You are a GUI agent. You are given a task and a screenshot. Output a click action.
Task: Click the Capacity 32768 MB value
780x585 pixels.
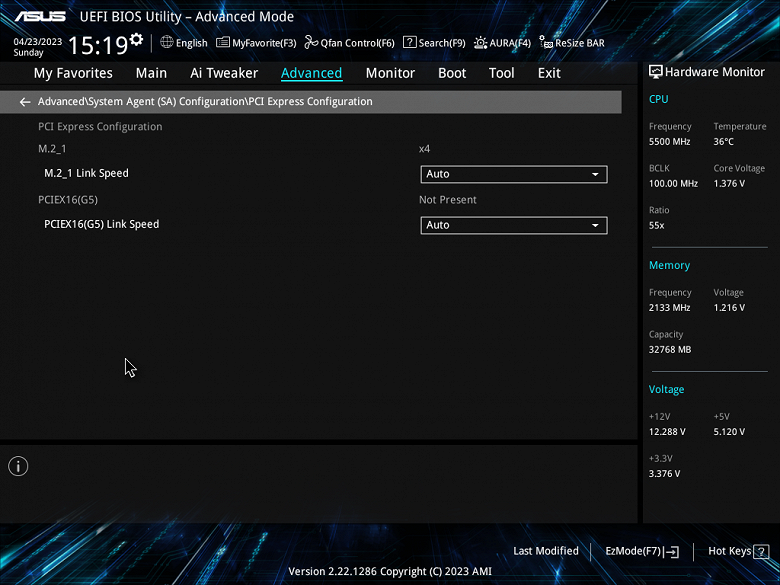(x=670, y=350)
